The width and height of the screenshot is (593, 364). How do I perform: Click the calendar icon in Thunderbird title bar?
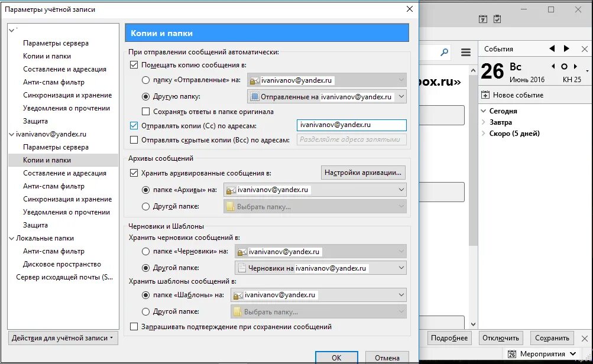483,19
